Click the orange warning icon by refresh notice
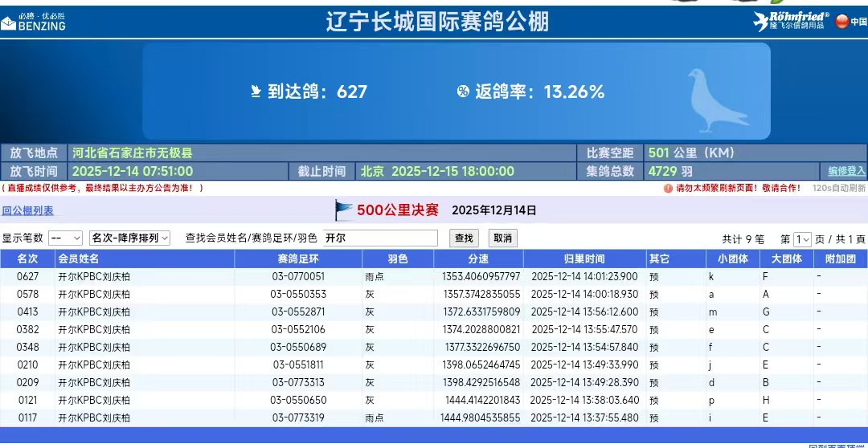The height and width of the screenshot is (448, 868). 668,189
